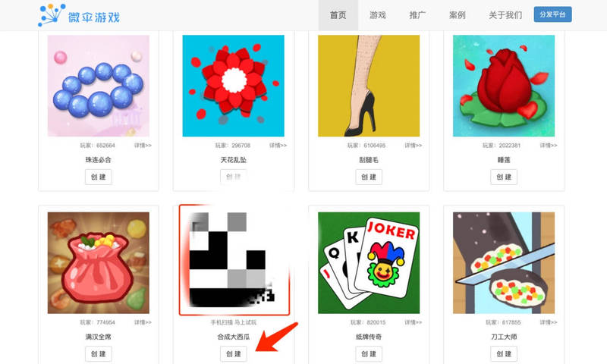Click the 微伞游戏 logo
The image size is (607, 364).
[x=79, y=15]
